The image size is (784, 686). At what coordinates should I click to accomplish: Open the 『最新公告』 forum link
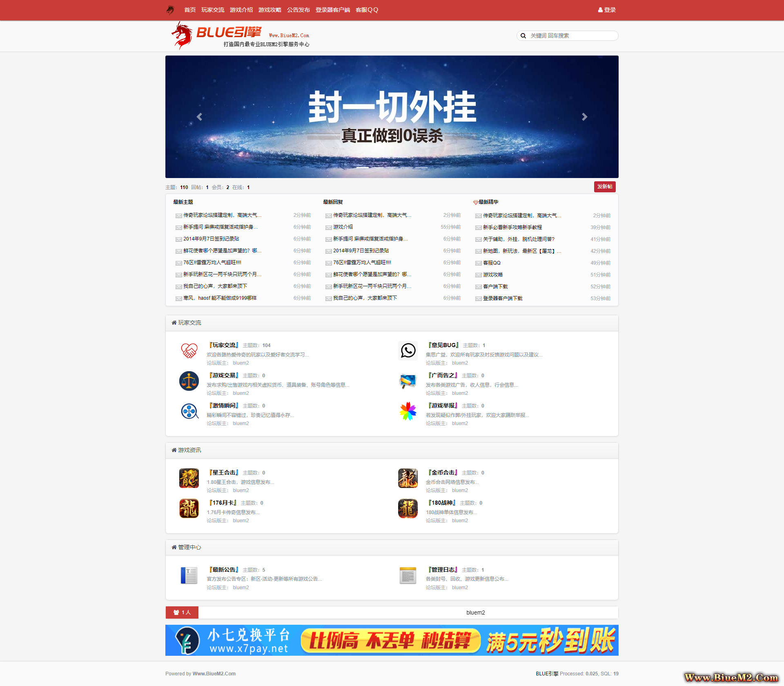223,570
